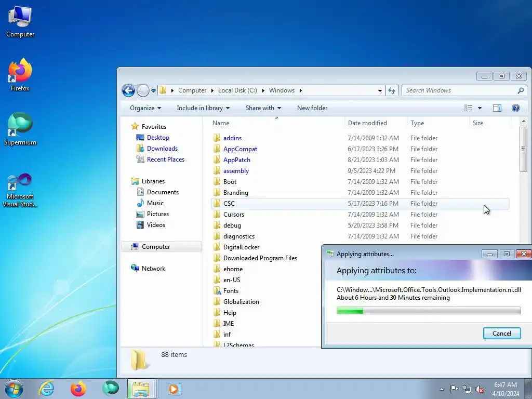Image resolution: width=532 pixels, height=399 pixels.
Task: Open Firefox from the taskbar
Action: coord(78,389)
